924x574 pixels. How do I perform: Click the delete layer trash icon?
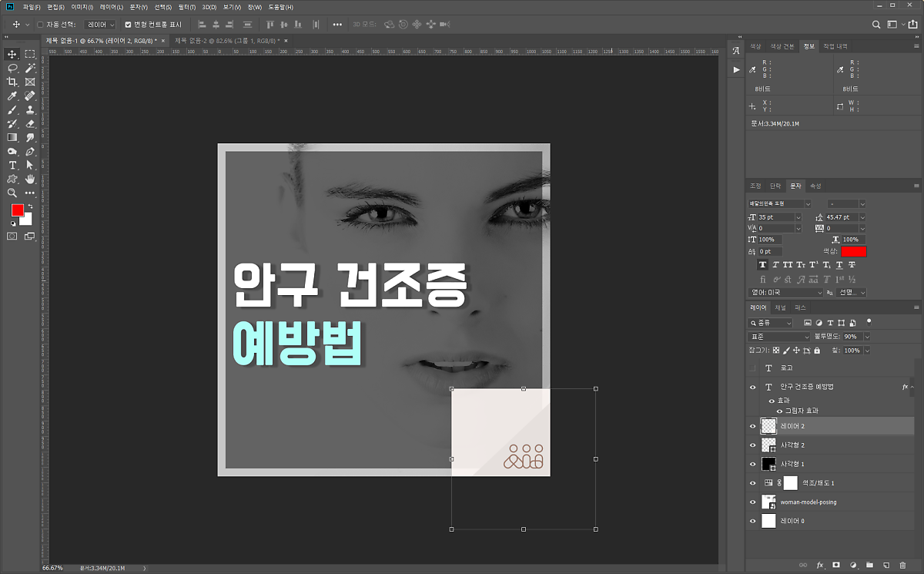click(902, 565)
